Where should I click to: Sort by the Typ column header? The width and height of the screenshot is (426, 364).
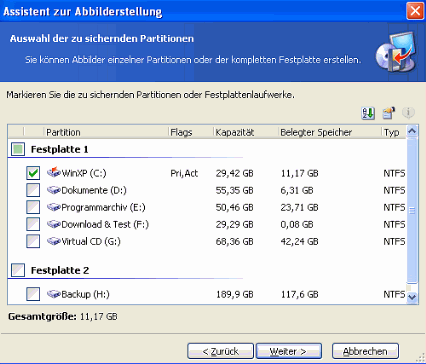pyautogui.click(x=394, y=132)
